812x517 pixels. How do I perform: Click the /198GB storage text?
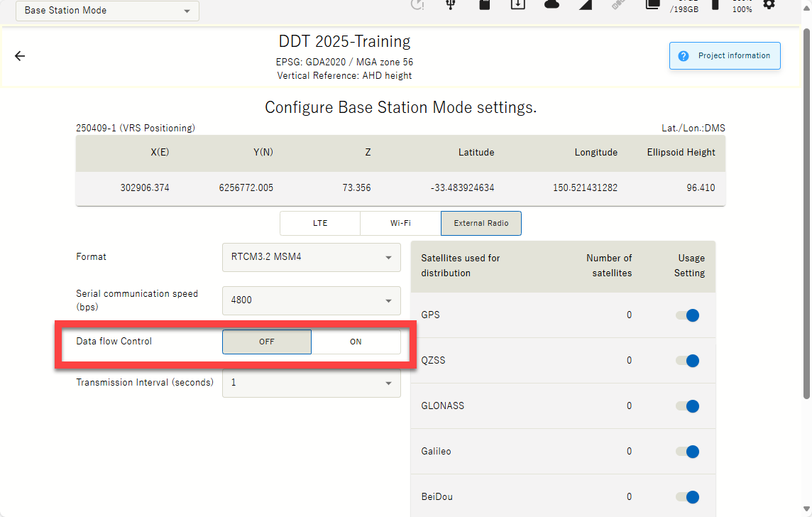click(684, 9)
